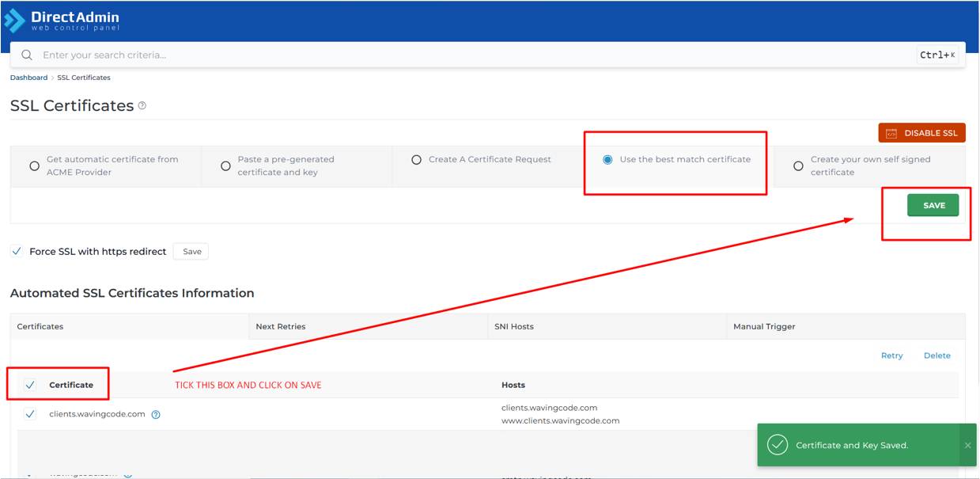Click the search magnifier icon
The image size is (980, 479).
coord(27,55)
